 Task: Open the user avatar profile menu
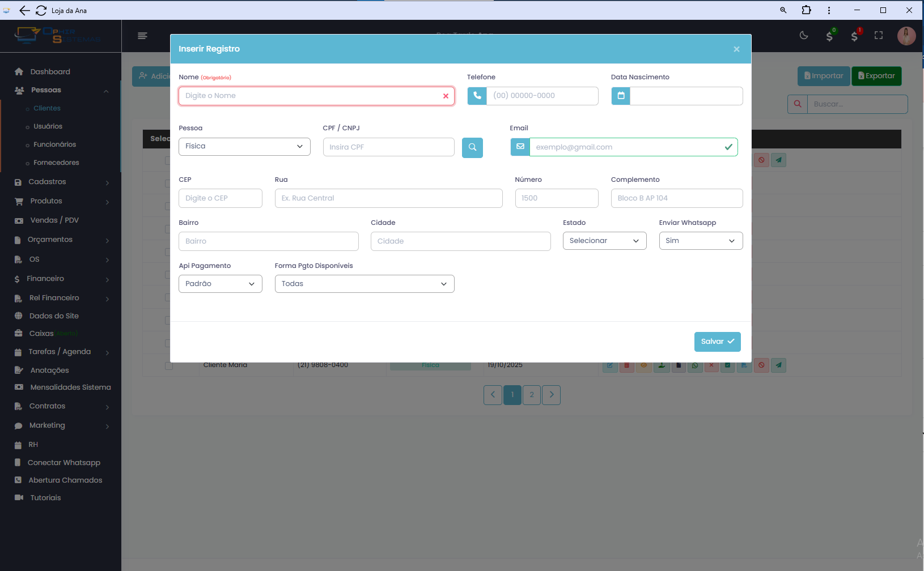(906, 36)
